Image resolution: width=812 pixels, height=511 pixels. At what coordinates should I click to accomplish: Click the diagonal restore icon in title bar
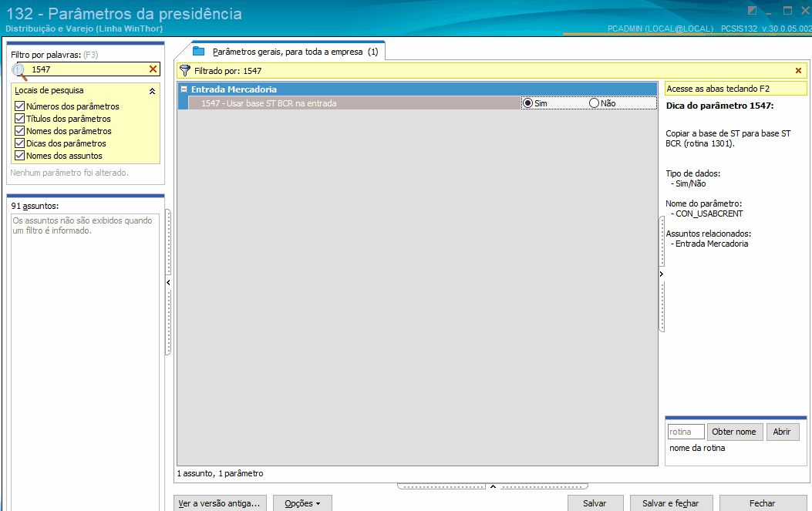point(753,10)
